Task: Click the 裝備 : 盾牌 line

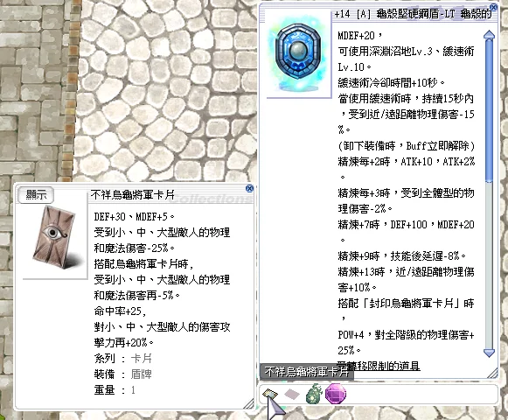Action: [x=122, y=374]
